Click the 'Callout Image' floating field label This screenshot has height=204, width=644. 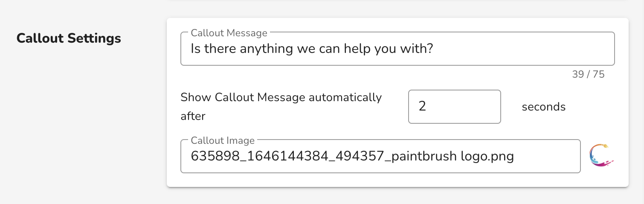[223, 140]
